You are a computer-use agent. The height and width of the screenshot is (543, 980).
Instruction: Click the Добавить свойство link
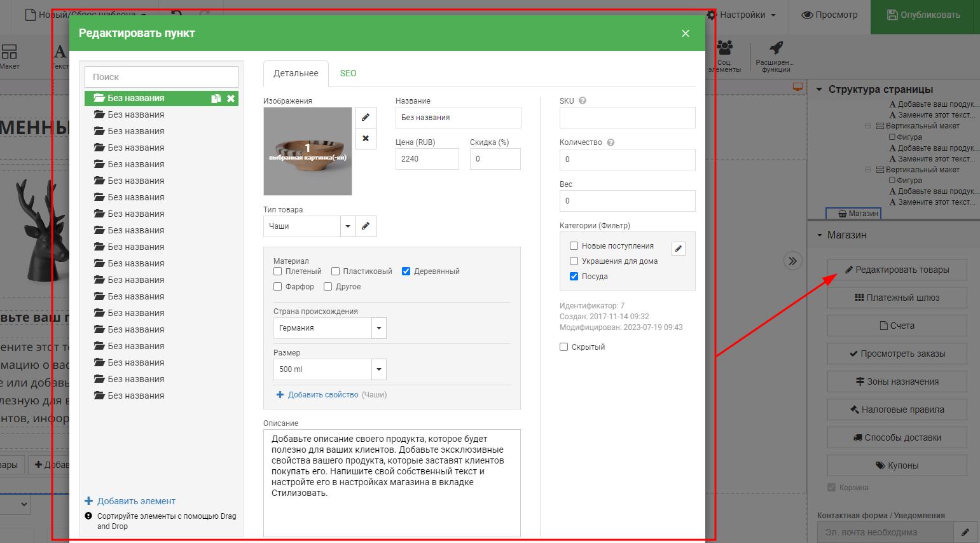pyautogui.click(x=322, y=395)
